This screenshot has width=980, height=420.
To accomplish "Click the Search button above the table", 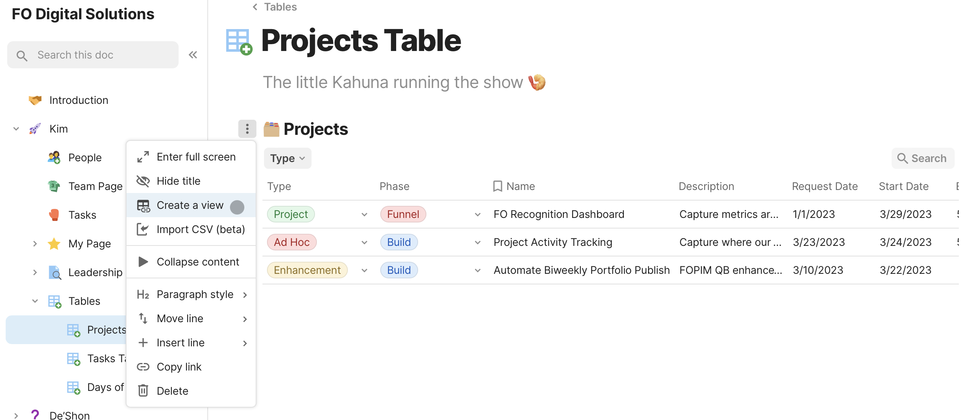I will click(922, 158).
